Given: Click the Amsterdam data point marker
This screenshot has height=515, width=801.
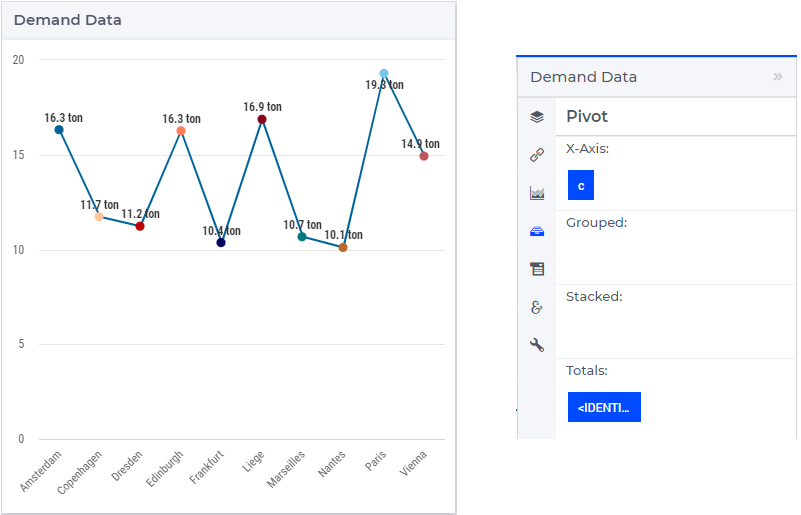Looking at the screenshot, I should [59, 130].
